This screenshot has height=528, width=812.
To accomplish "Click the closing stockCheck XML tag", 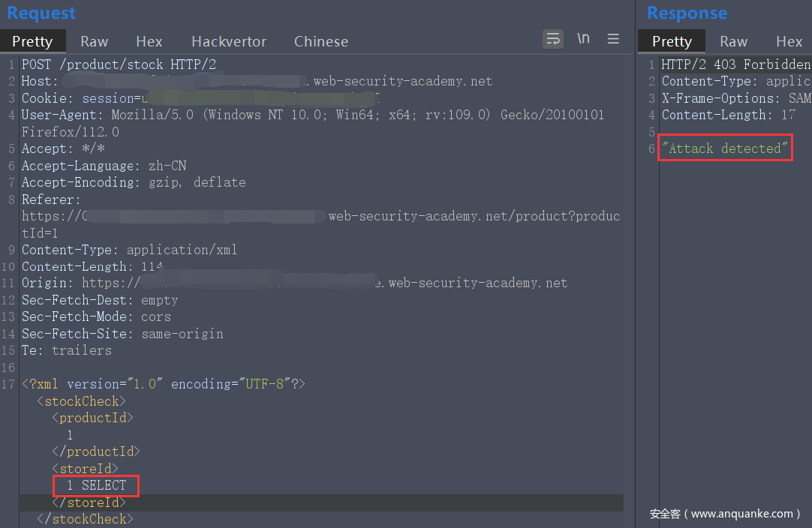I will [x=85, y=518].
